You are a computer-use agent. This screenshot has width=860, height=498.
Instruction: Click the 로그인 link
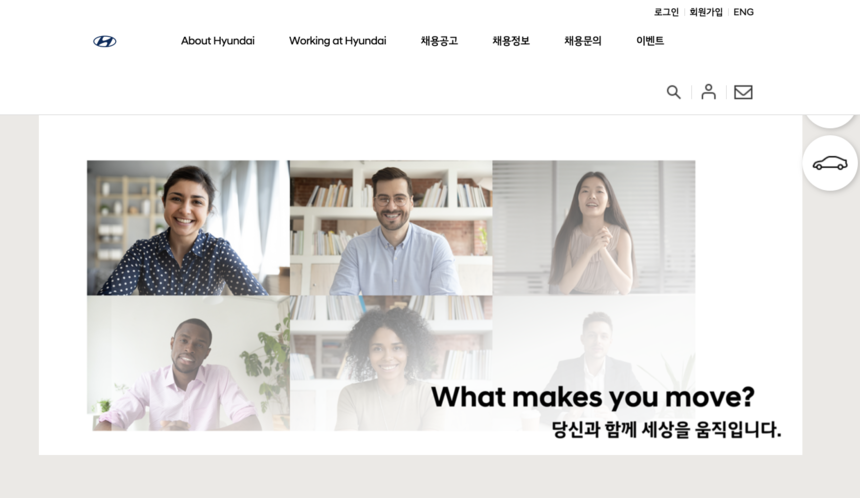point(666,12)
